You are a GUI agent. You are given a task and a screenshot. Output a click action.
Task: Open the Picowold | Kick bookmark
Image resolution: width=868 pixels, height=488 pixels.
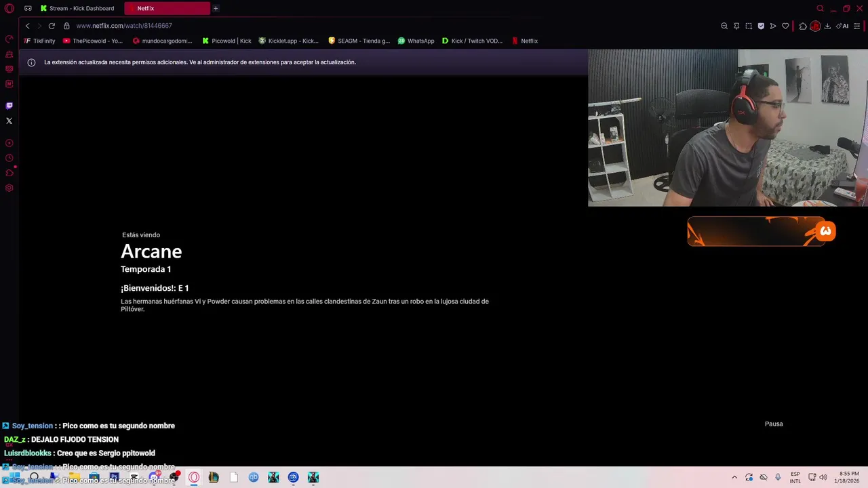tap(226, 41)
